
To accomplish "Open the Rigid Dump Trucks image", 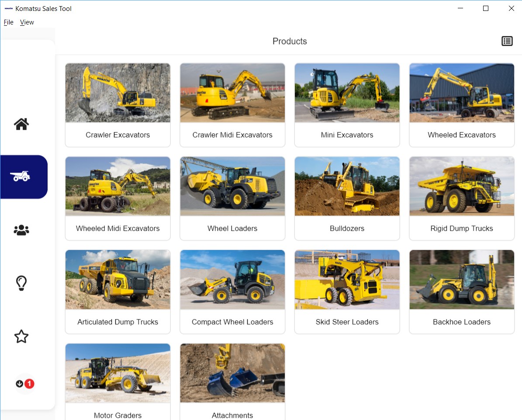I will pos(462,186).
